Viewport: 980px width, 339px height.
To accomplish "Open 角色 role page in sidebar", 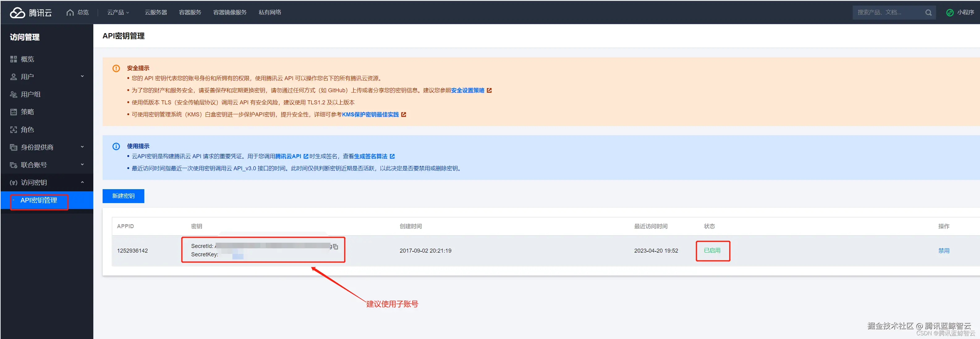I will tap(28, 130).
